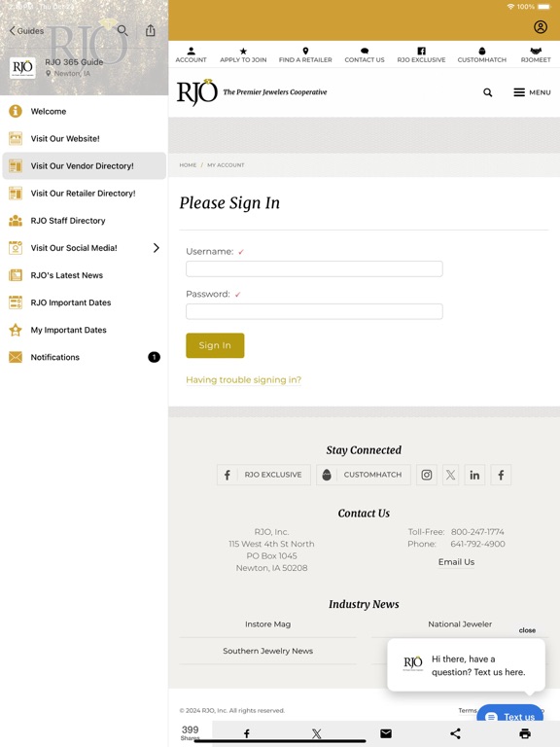Click the X social icon under Stay Connected
Screen dimensions: 560x747
(450, 475)
